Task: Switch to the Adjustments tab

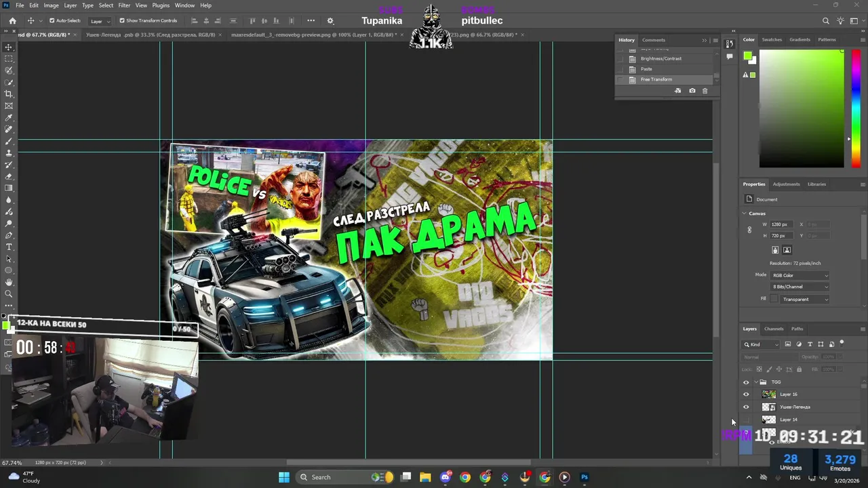Action: coord(787,184)
